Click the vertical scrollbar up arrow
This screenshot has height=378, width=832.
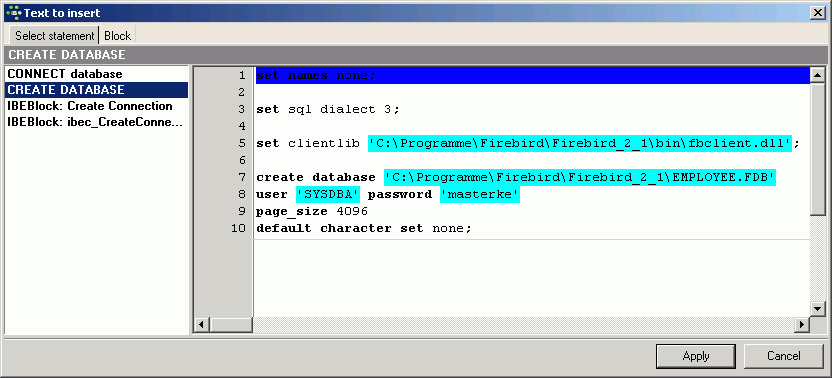[x=818, y=75]
